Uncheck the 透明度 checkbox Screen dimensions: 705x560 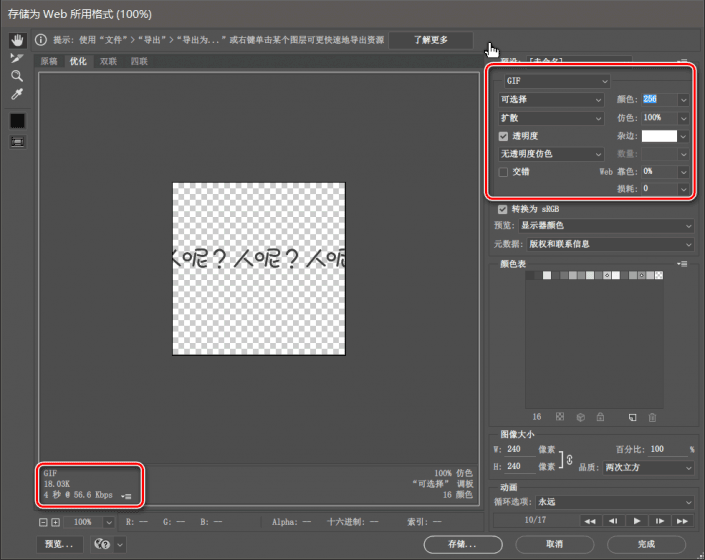coord(503,136)
